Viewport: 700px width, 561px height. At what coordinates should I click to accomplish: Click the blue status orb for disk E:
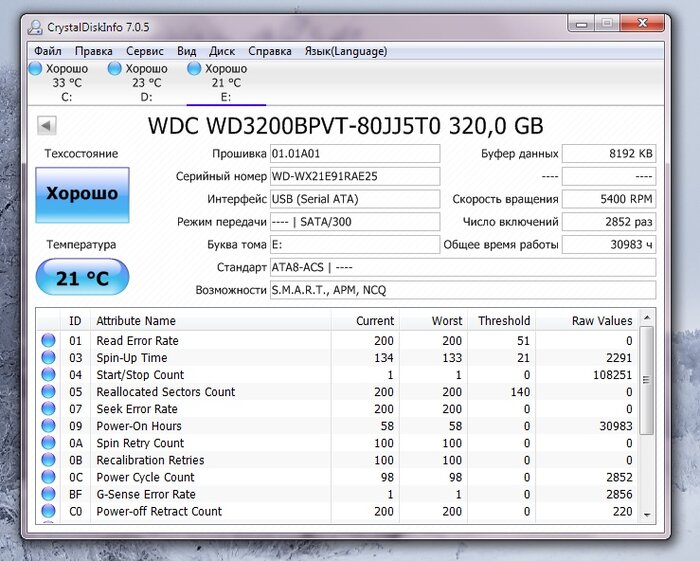click(x=194, y=69)
